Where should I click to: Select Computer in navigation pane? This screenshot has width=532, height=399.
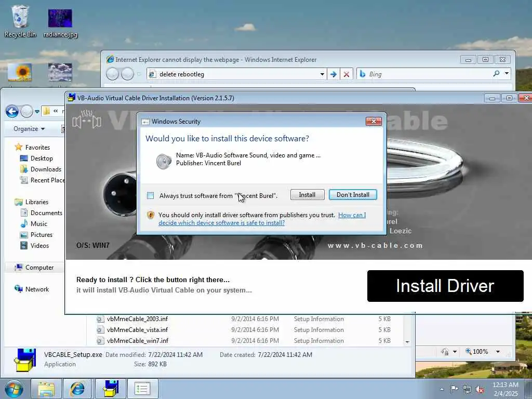34,268
